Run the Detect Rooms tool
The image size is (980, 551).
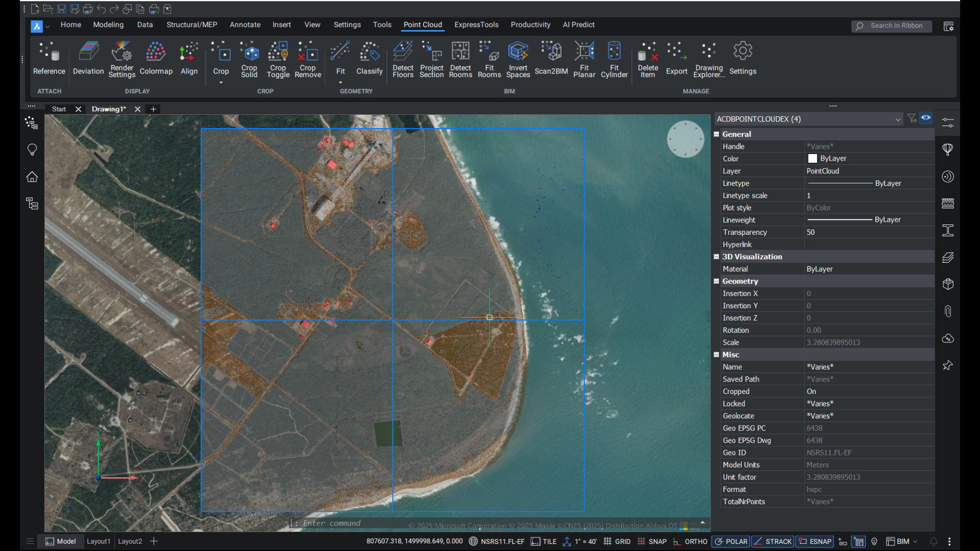460,58
